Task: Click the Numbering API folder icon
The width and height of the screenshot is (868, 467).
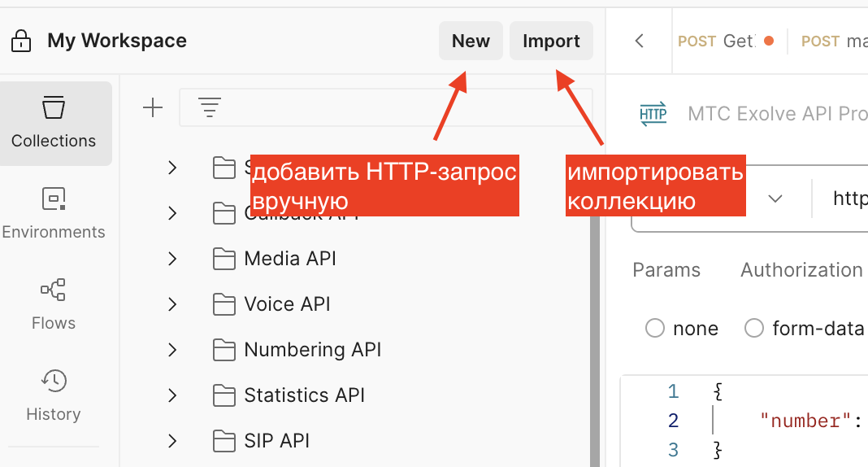Action: [224, 350]
